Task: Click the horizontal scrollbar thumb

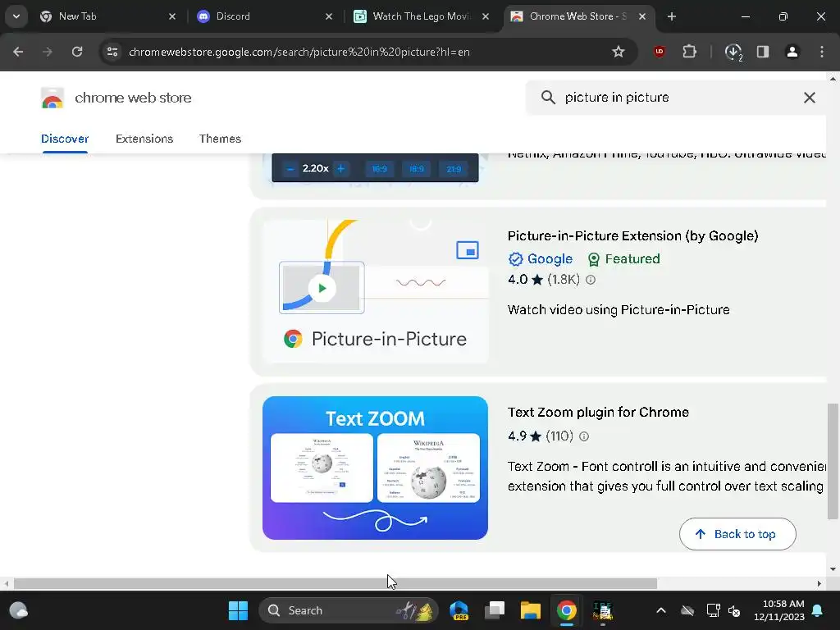Action: 336,583
